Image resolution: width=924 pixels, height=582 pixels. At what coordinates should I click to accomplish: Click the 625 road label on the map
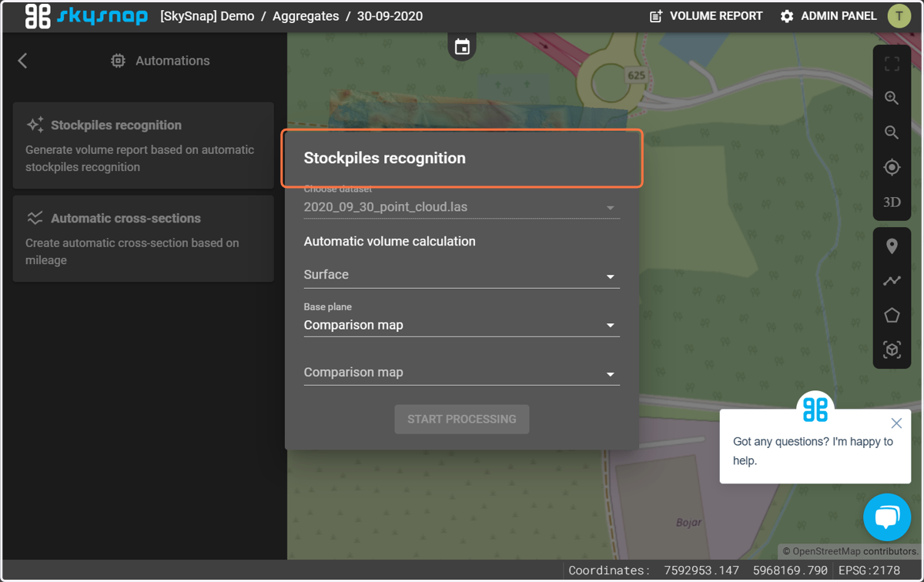pyautogui.click(x=636, y=75)
